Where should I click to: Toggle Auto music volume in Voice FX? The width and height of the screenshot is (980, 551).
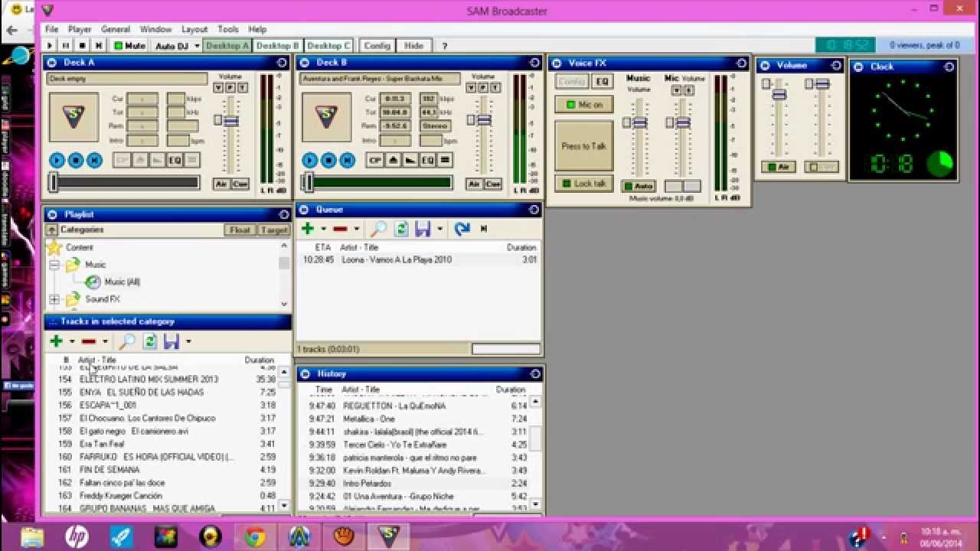tap(639, 186)
